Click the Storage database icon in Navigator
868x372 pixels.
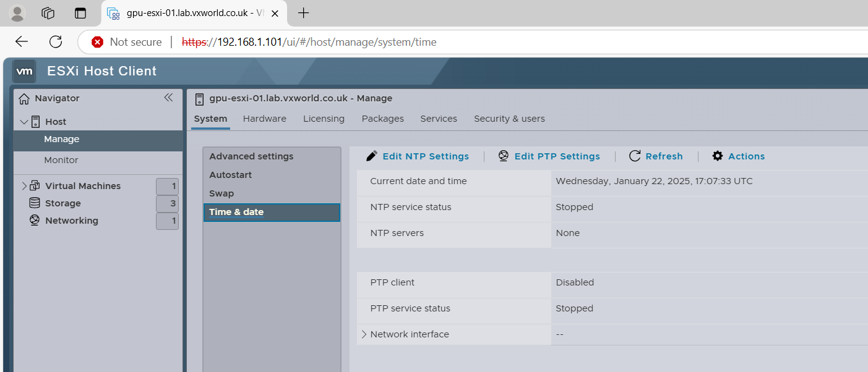[x=35, y=203]
